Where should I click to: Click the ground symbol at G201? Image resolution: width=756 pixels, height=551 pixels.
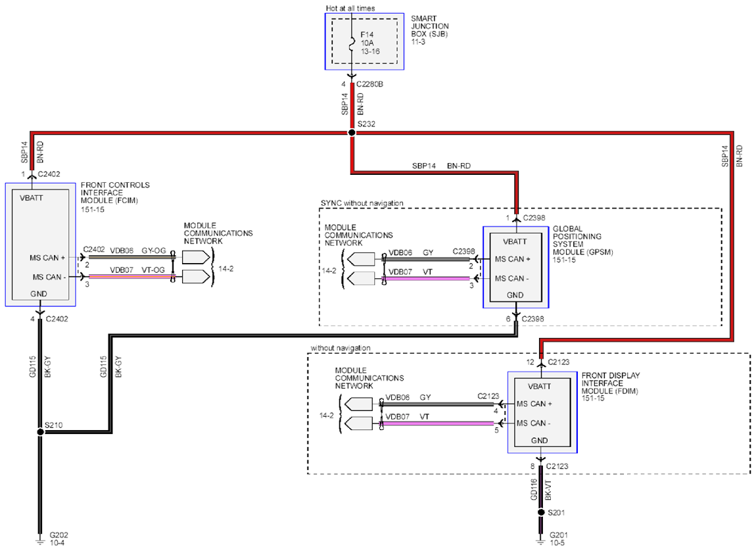pyautogui.click(x=541, y=542)
